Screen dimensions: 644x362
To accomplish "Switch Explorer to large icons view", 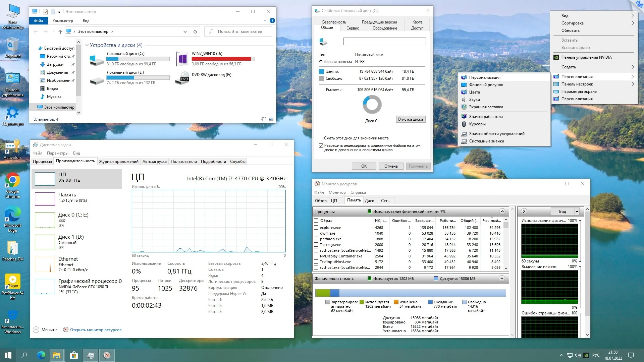I will 271,119.
